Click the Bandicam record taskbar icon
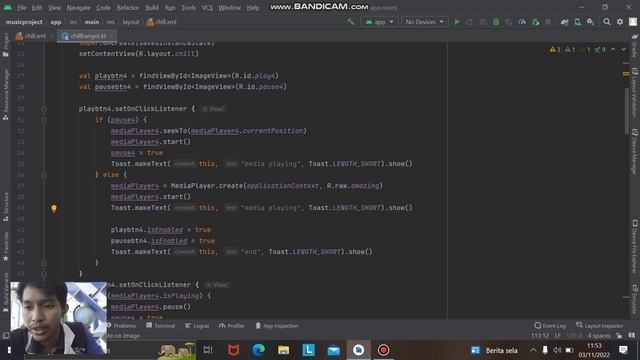 click(383, 350)
